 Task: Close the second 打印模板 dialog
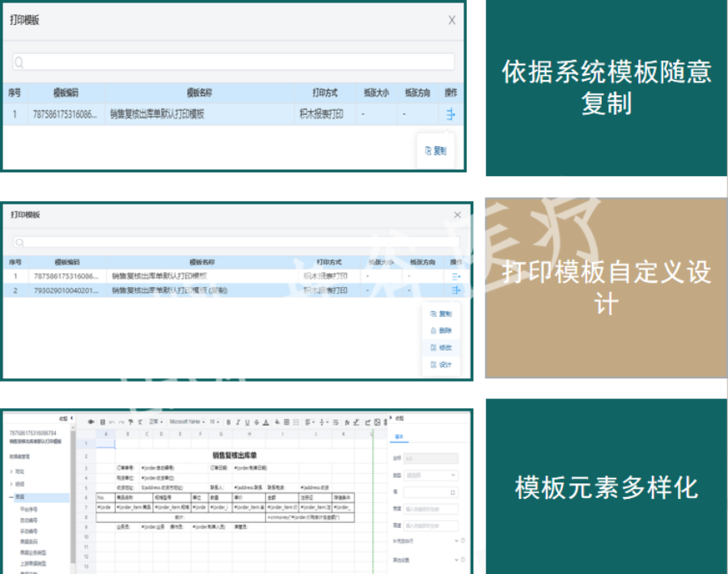(457, 215)
